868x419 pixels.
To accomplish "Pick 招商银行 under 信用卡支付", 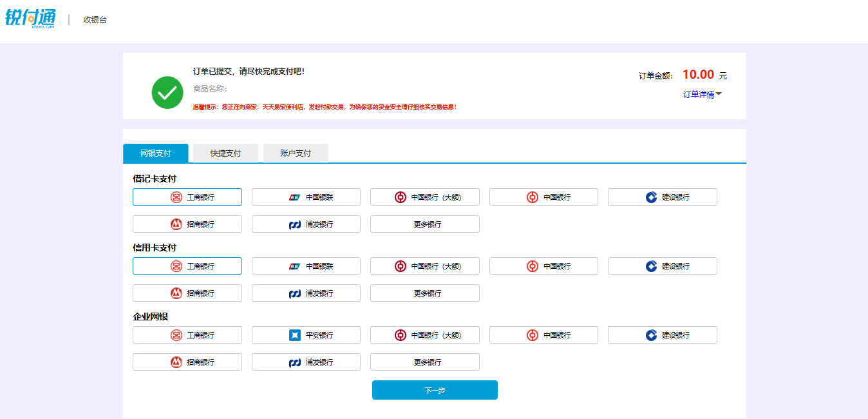I will pos(187,293).
